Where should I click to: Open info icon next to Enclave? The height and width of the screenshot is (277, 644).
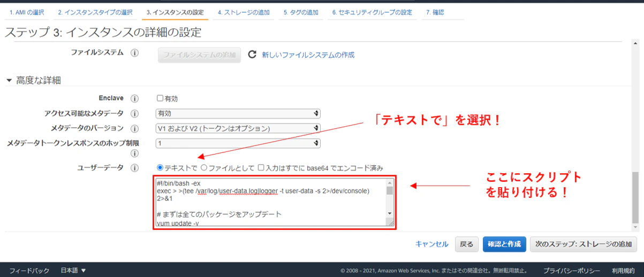(135, 99)
